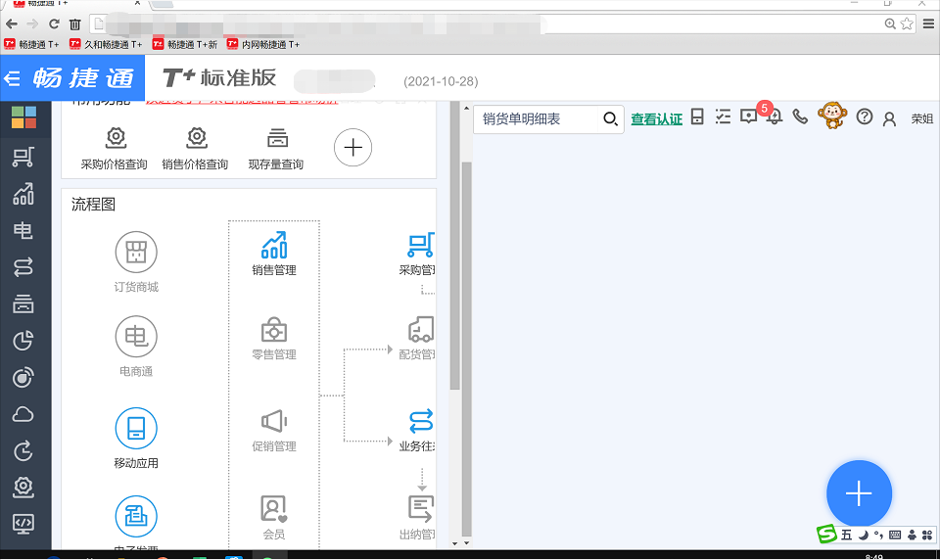940x560 pixels.
Task: Open the 畅捷通 T+ bookmark
Action: [x=31, y=44]
